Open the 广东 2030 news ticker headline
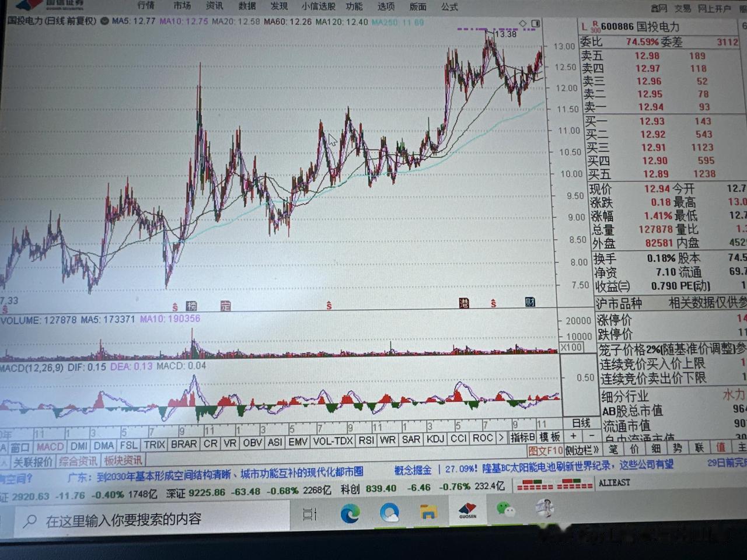Screen dimensions: 747x560 [215, 474]
